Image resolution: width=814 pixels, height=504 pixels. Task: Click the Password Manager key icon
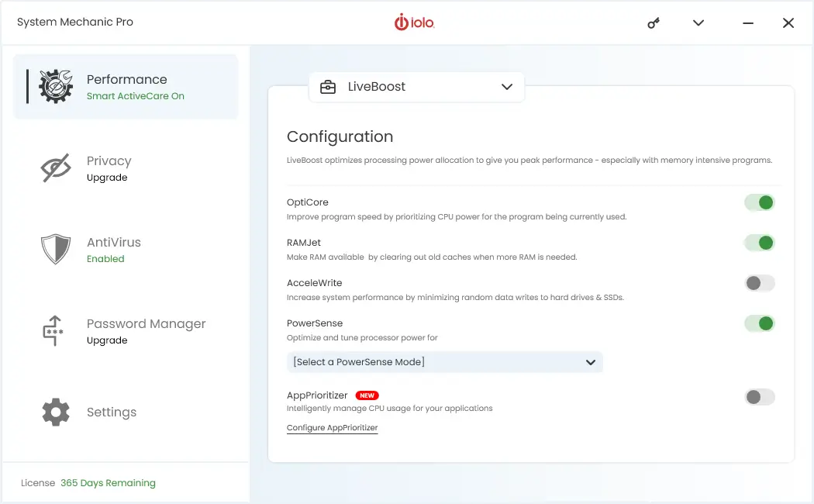coord(54,330)
